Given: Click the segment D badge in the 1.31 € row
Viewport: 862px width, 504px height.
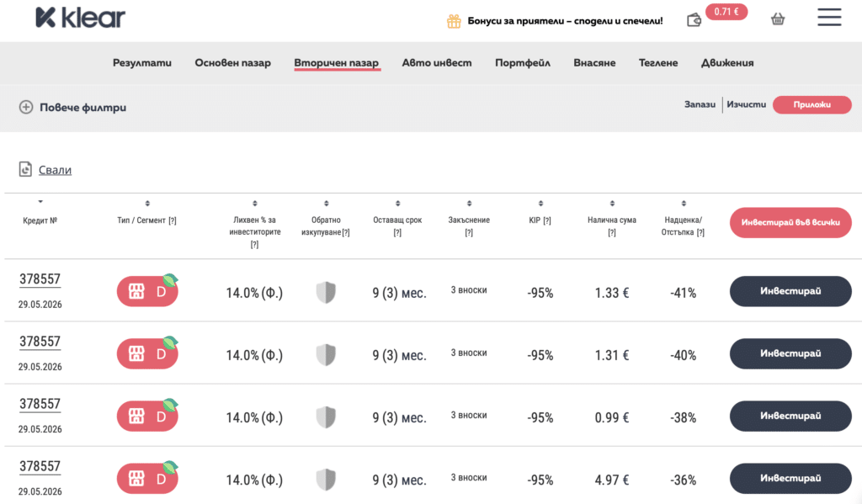Looking at the screenshot, I should (x=147, y=353).
